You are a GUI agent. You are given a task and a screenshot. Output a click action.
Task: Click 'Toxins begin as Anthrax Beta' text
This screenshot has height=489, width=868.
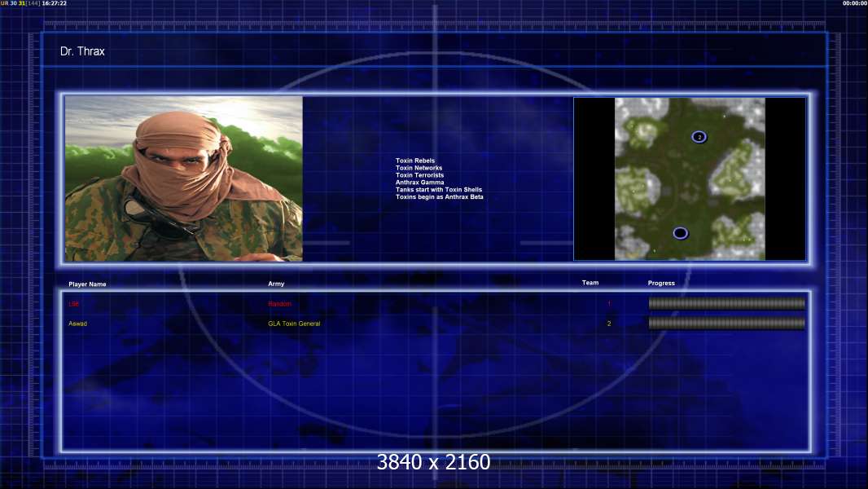[x=440, y=196]
